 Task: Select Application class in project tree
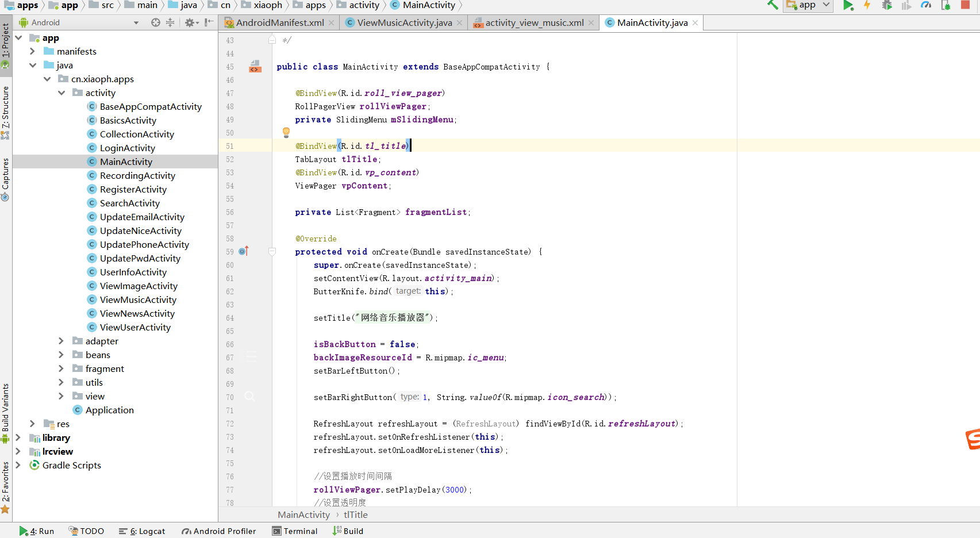(x=109, y=410)
